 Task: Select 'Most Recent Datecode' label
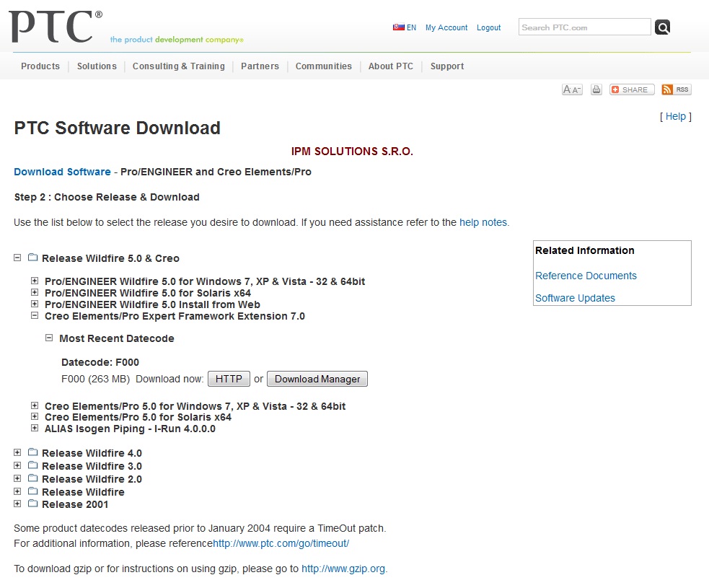click(117, 338)
